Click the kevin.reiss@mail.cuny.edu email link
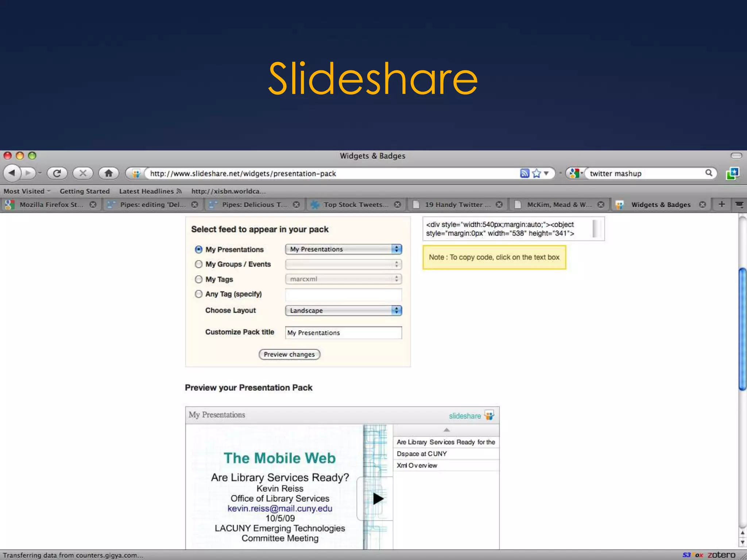 280,508
